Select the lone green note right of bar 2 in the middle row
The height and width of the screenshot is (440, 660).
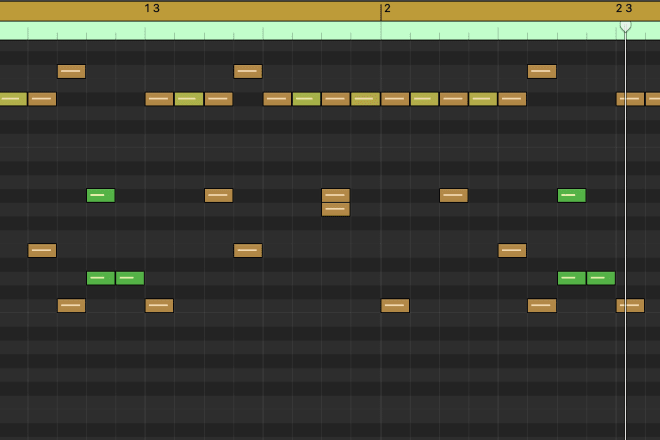pyautogui.click(x=572, y=195)
